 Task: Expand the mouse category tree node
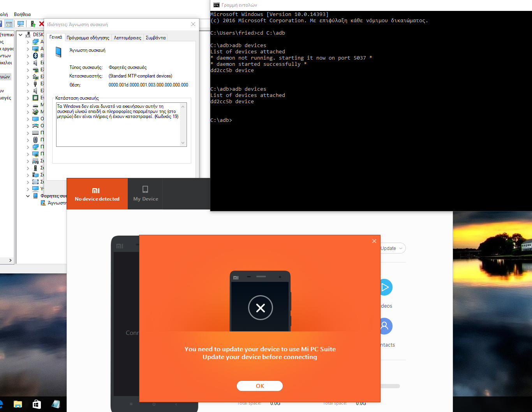pos(28,140)
